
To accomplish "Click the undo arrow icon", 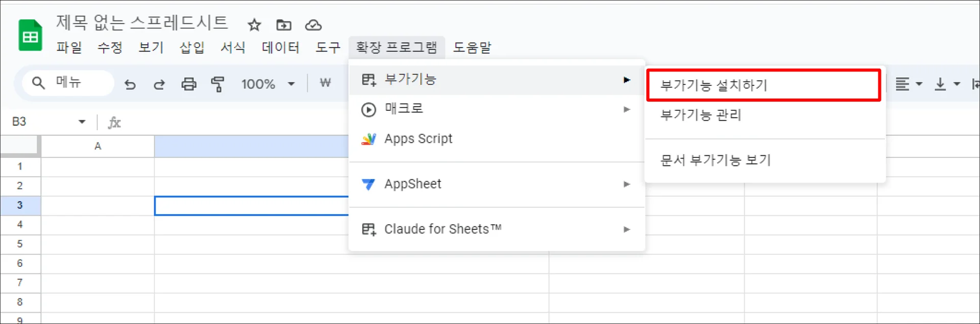I will 130,84.
